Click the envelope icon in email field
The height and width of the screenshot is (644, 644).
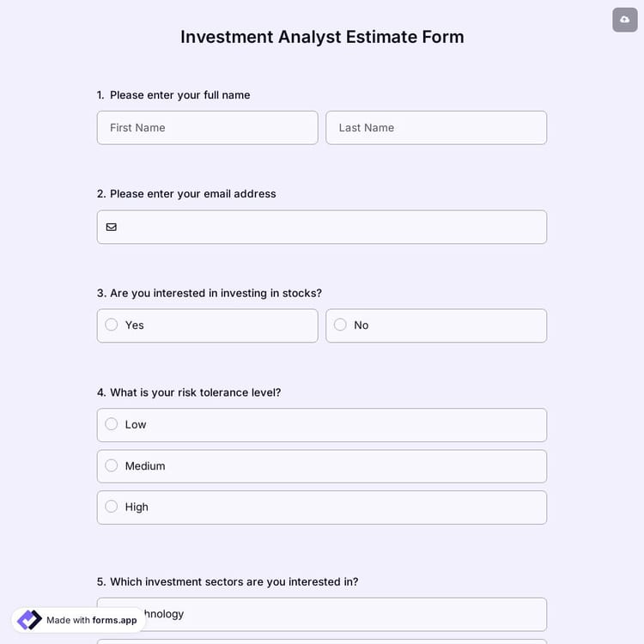(112, 228)
